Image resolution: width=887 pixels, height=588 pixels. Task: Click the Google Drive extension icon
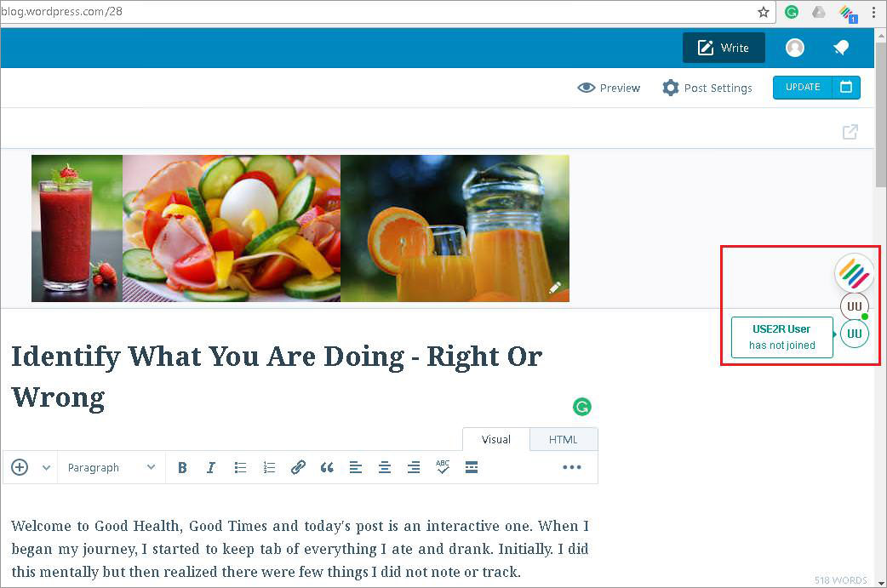coord(819,12)
